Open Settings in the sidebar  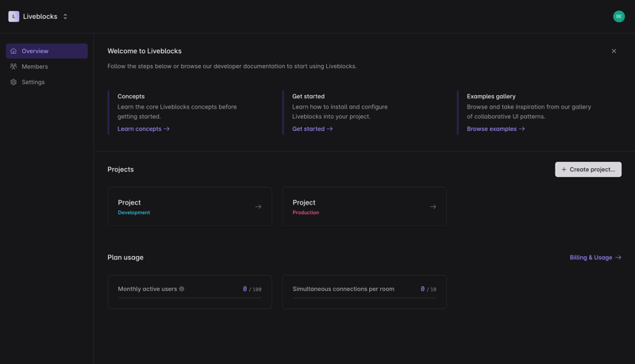coord(47,82)
